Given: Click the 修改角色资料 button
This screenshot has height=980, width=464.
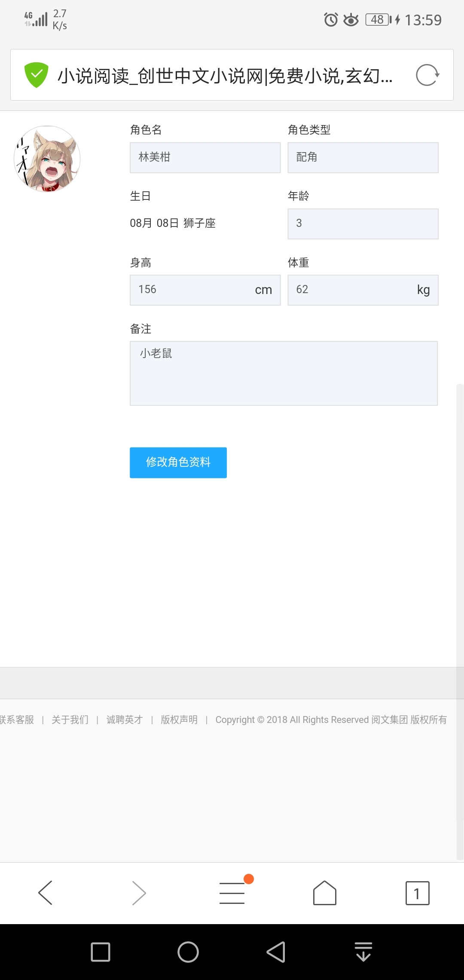Looking at the screenshot, I should (x=178, y=462).
